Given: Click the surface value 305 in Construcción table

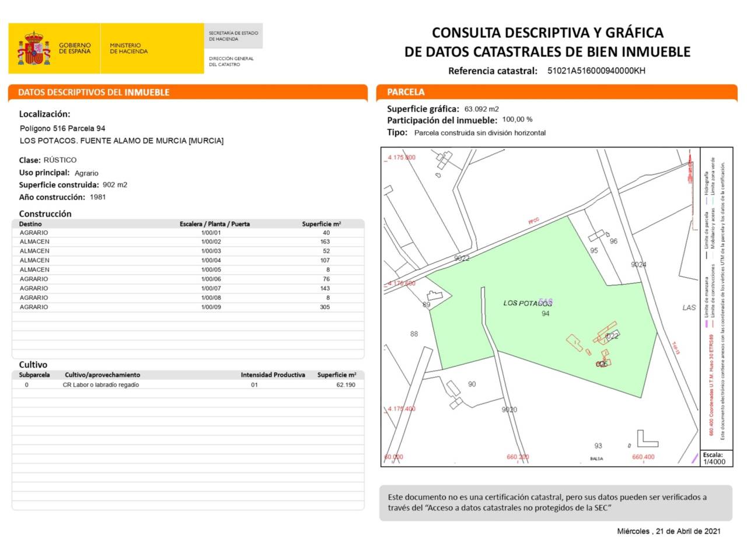Looking at the screenshot, I should coord(325,307).
